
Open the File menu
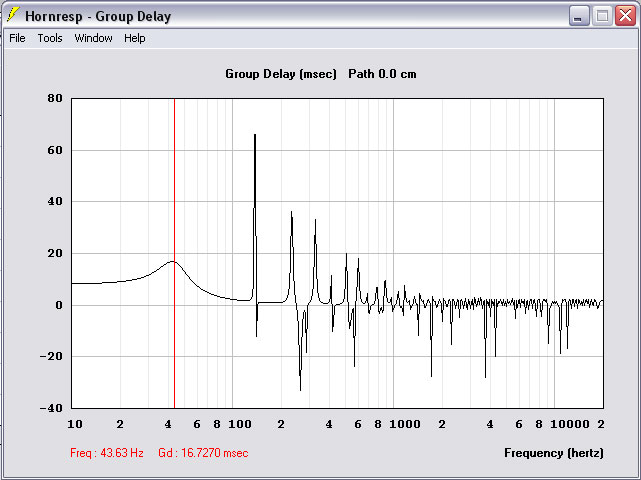point(17,38)
